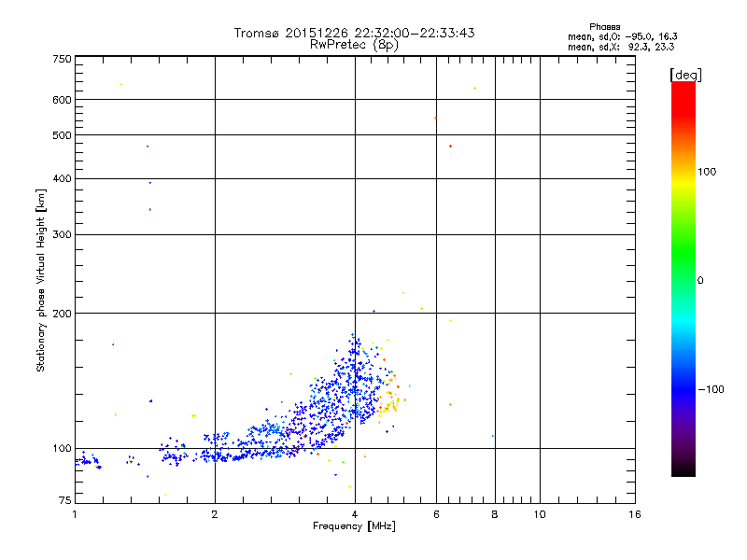The image size is (747, 560).
Task: Click the green-yellow data point above 600 km near 8 MHz
Action: click(x=474, y=88)
